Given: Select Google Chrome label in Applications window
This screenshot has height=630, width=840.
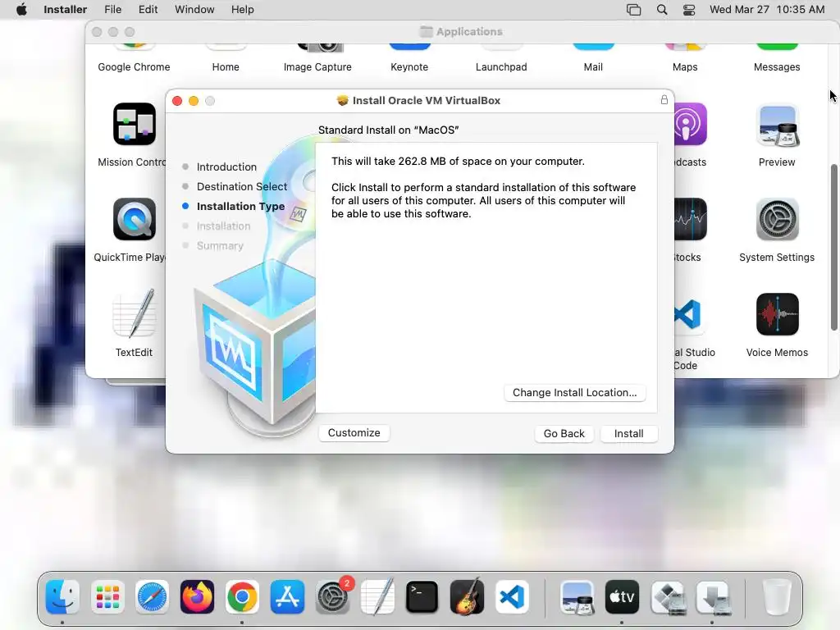Looking at the screenshot, I should [134, 67].
